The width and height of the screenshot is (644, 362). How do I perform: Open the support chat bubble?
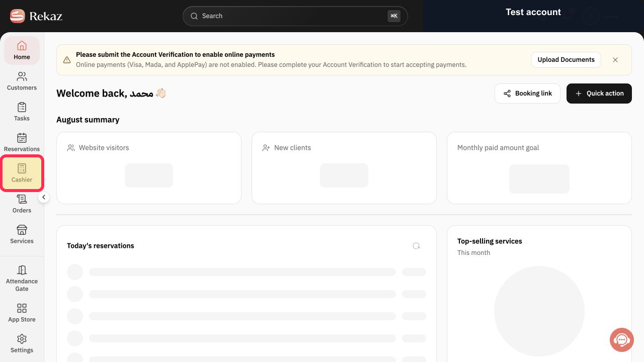[x=622, y=340]
